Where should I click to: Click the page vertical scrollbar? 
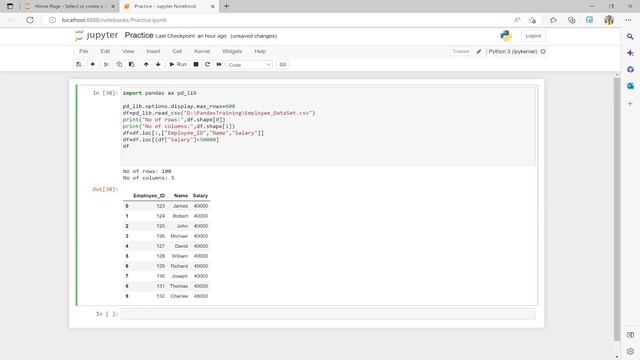click(617, 208)
